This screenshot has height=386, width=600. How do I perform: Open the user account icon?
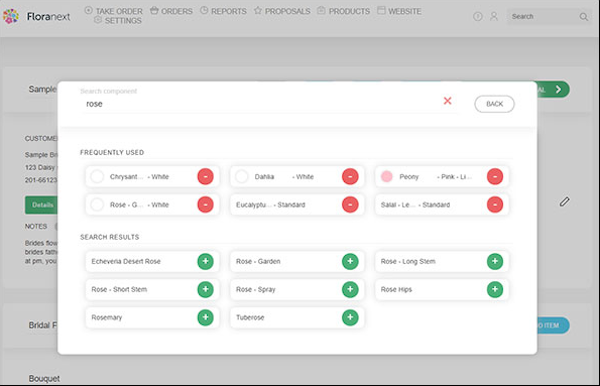[494, 16]
